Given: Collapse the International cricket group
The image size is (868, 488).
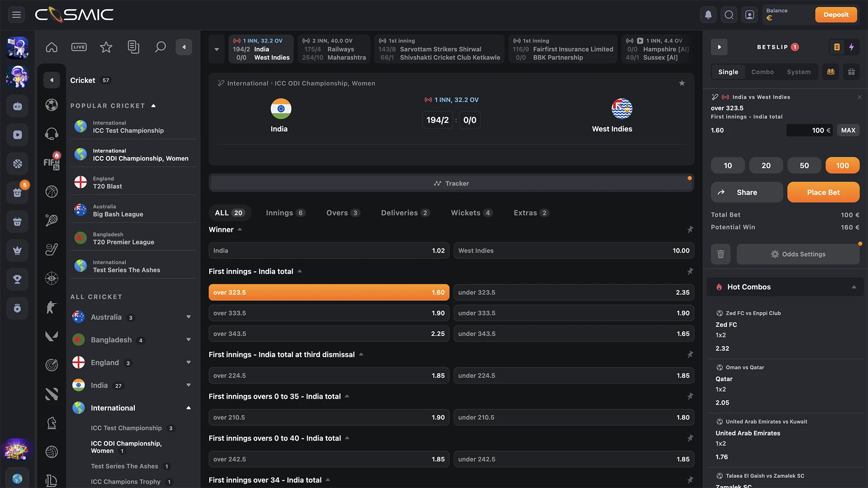Looking at the screenshot, I should [x=189, y=408].
